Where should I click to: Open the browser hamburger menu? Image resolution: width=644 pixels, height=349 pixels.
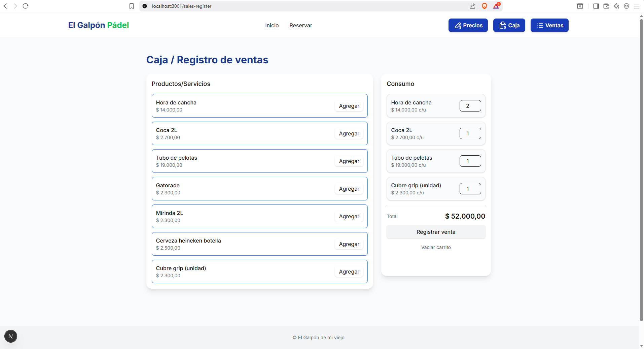[x=637, y=6]
